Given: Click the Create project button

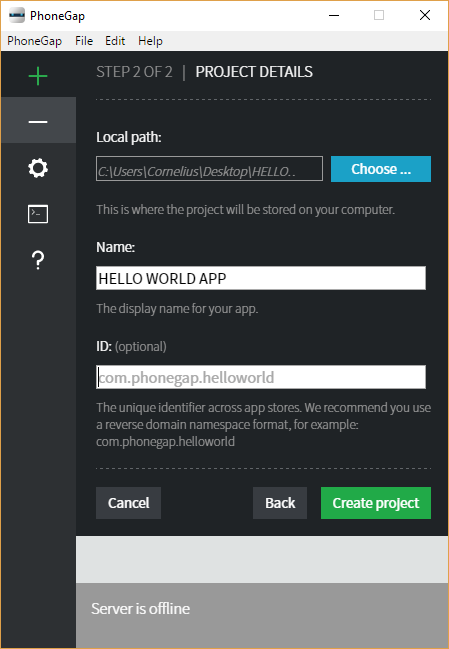Looking at the screenshot, I should coord(376,503).
